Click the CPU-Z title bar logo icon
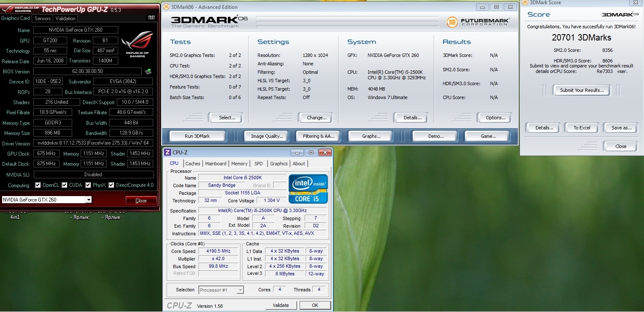Screen dimensions: 644x312 (x=168, y=152)
